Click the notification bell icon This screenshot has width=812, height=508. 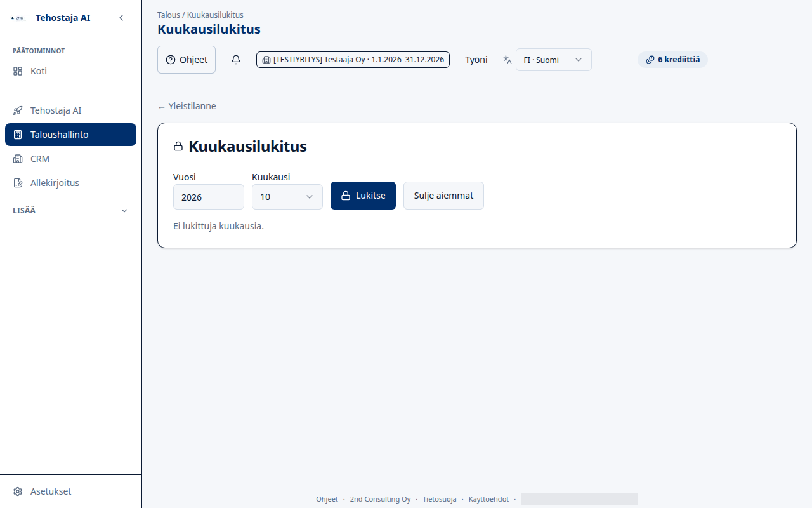pyautogui.click(x=236, y=60)
